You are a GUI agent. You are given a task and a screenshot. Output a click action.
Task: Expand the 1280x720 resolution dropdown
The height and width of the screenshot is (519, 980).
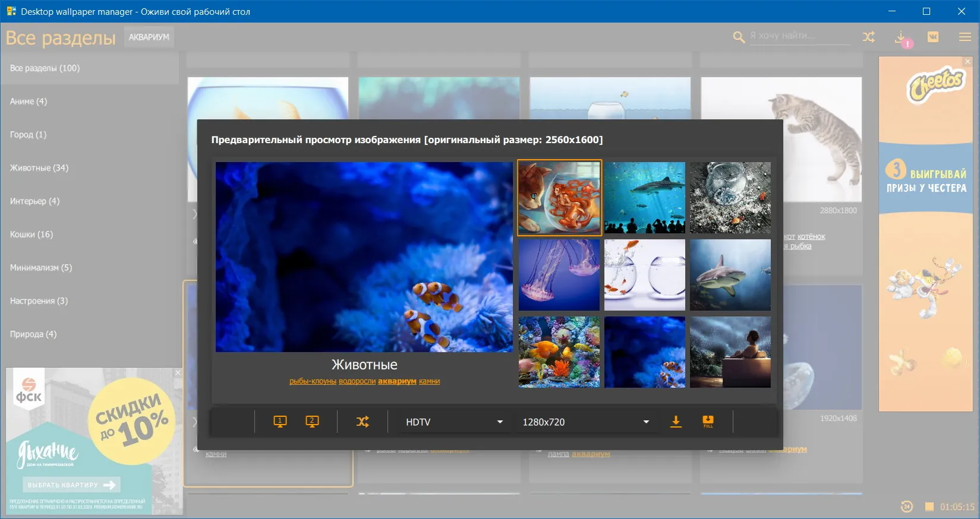585,422
